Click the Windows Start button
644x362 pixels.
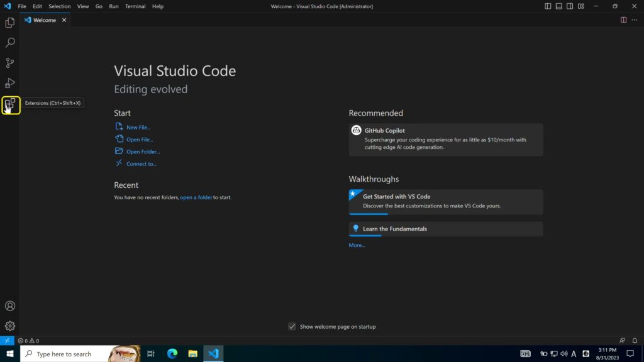click(x=10, y=353)
